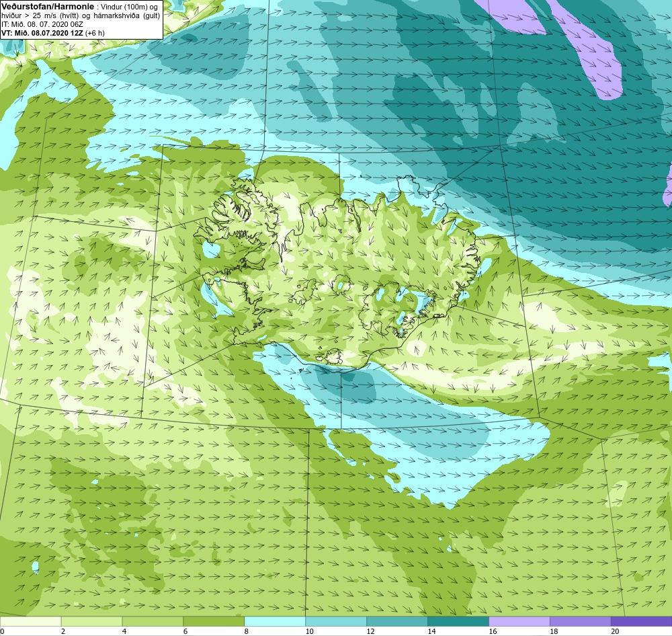Viewport: 672px width, 636px height.
Task: Click the legend scale label '4'
Action: pyautogui.click(x=124, y=631)
